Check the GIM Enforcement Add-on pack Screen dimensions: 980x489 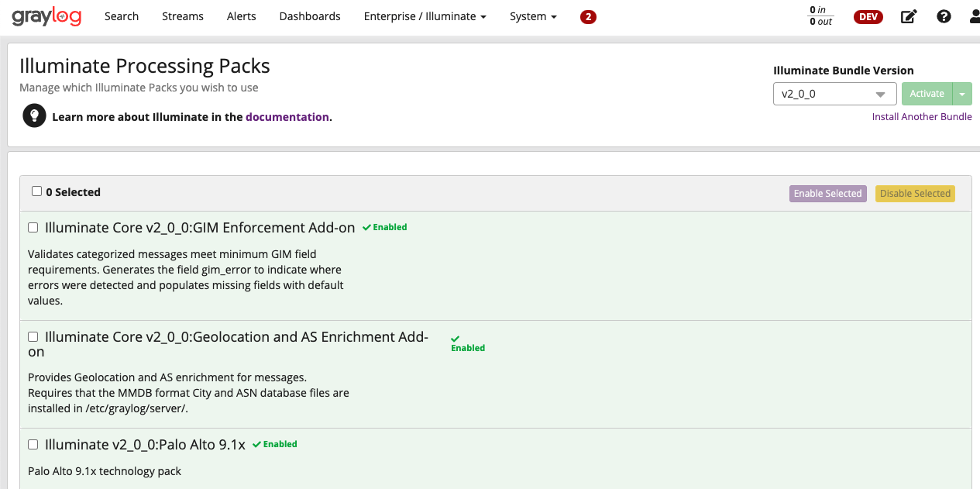pyautogui.click(x=33, y=228)
